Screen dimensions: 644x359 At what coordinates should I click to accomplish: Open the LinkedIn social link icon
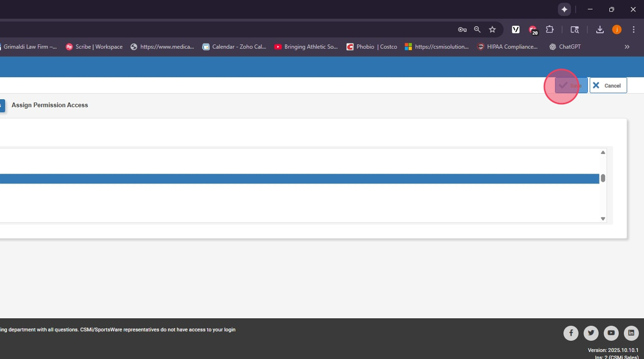pos(631,333)
